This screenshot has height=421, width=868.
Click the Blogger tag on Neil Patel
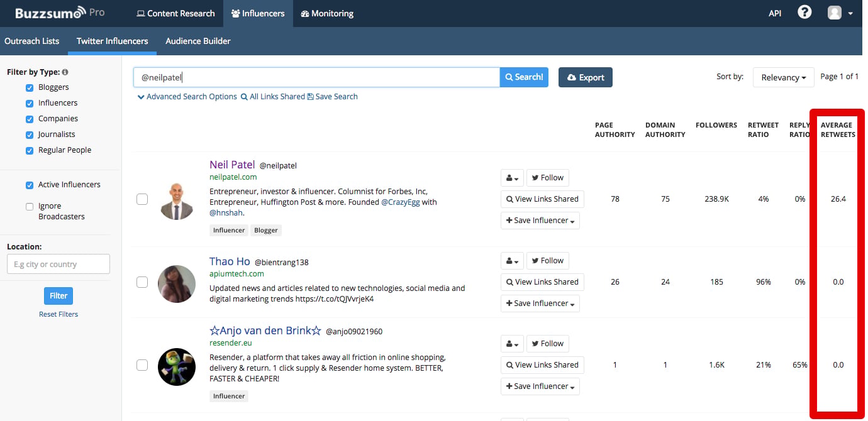[x=265, y=230]
